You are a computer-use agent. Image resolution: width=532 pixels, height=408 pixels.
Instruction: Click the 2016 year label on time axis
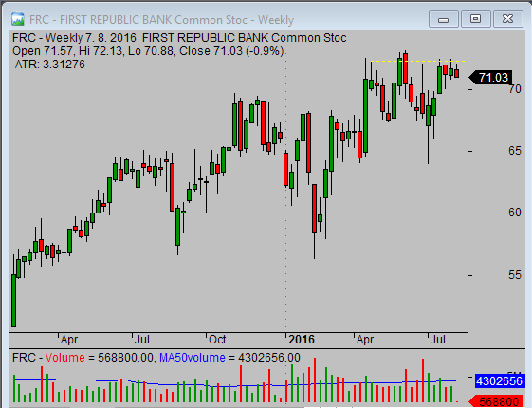(302, 340)
